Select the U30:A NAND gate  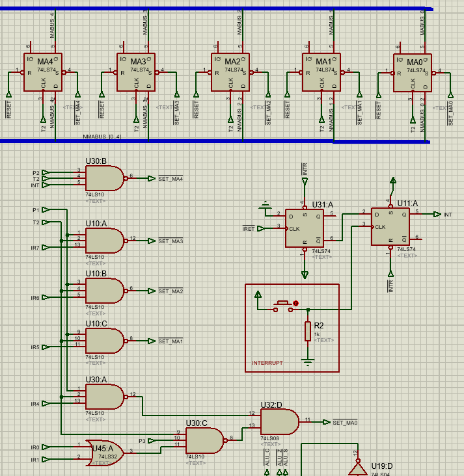tap(105, 397)
